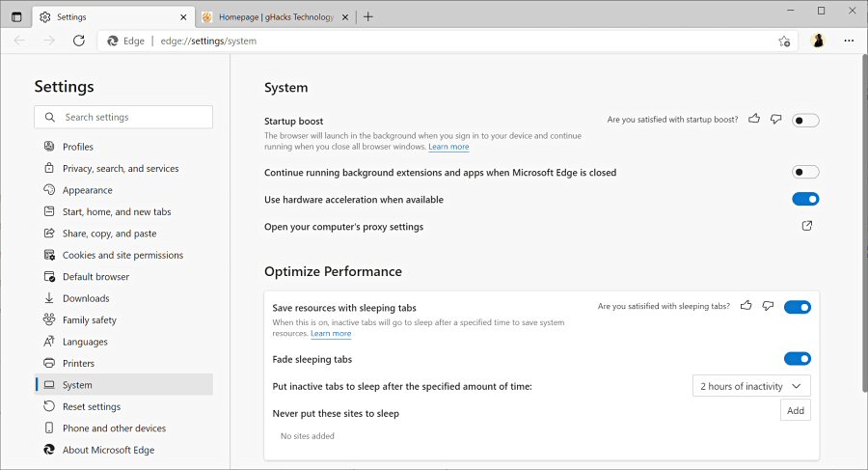Close the Settings tab
Viewport: 868px width, 470px height.
pyautogui.click(x=183, y=17)
